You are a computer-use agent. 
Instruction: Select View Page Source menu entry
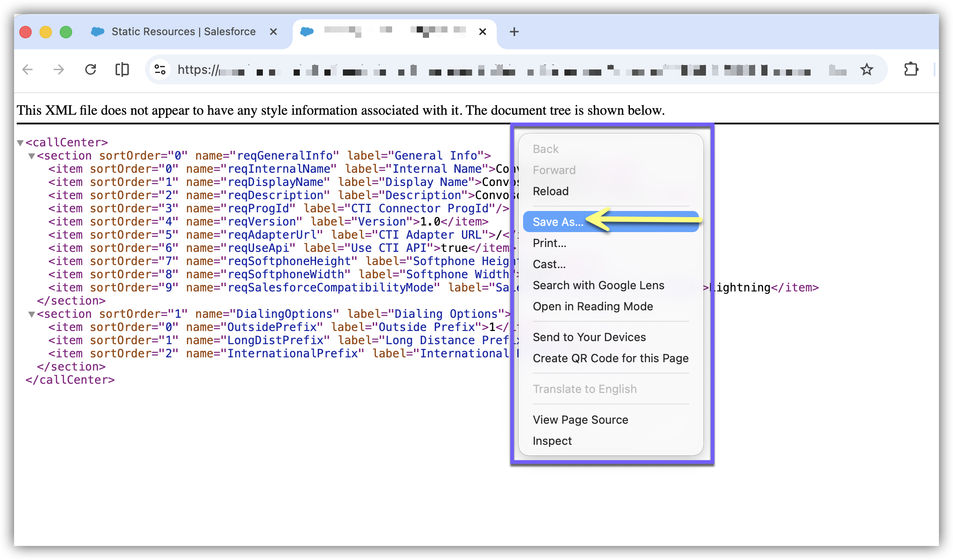tap(580, 420)
